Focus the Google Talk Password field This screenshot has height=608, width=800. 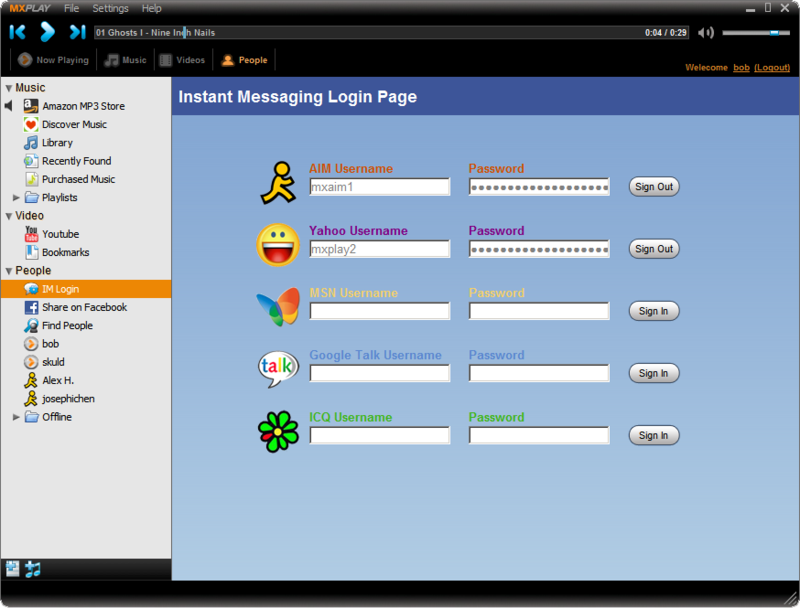[x=539, y=374]
